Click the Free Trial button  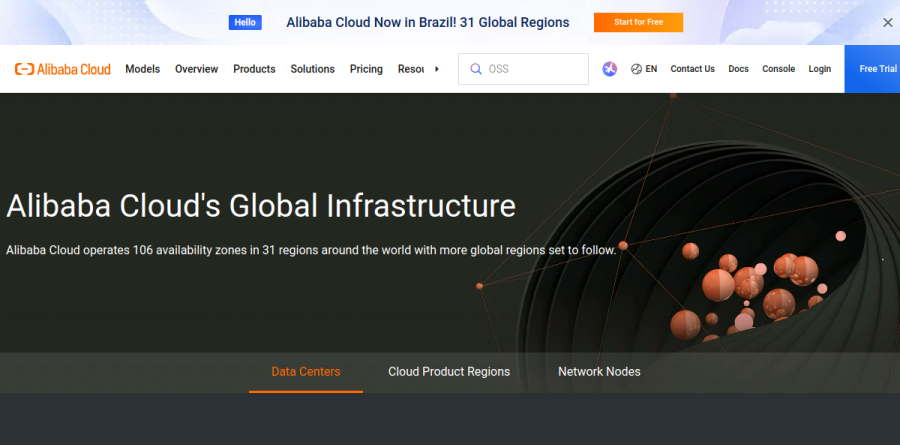coord(872,69)
